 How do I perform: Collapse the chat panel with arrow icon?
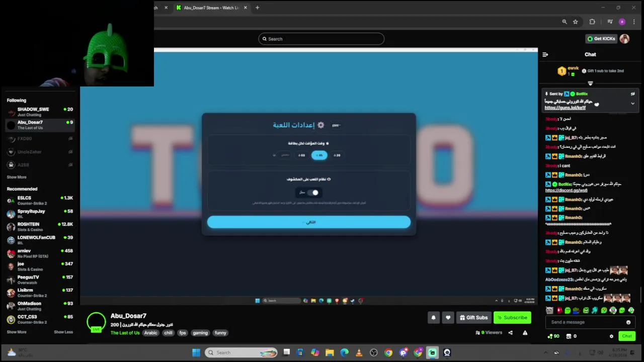(545, 54)
